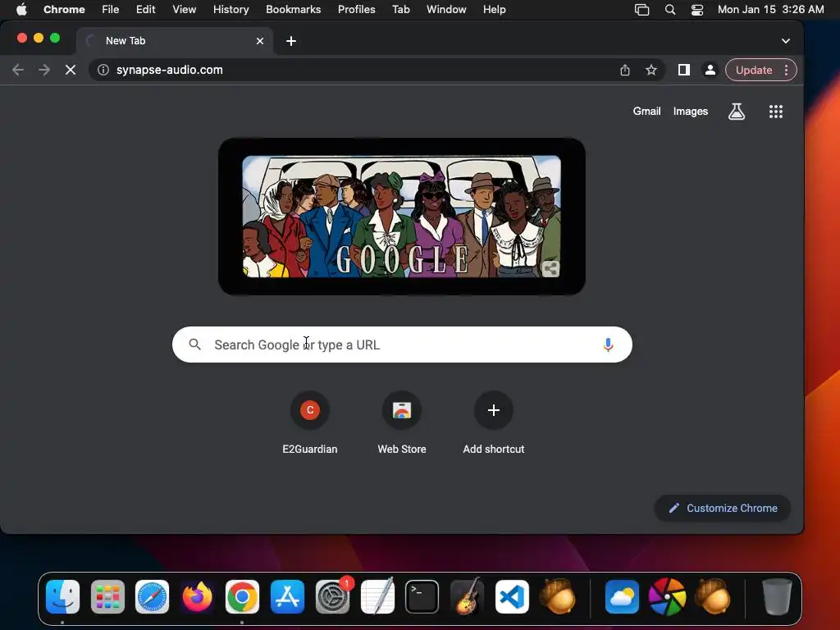Open TextEdit from the dock
Image resolution: width=840 pixels, height=630 pixels.
[377, 596]
